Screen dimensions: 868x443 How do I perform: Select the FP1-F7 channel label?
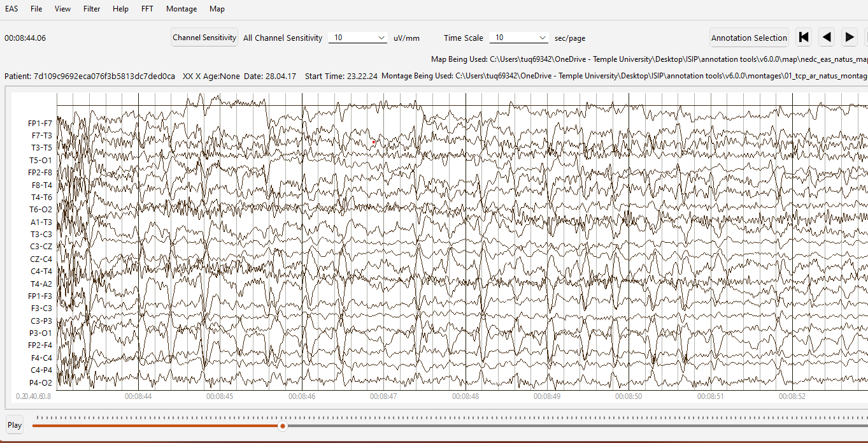click(40, 123)
